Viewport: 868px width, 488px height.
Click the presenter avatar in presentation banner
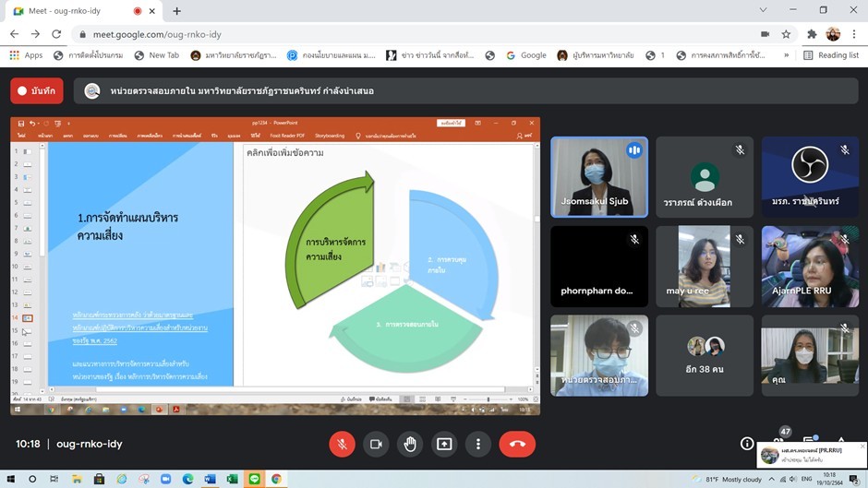click(x=92, y=90)
